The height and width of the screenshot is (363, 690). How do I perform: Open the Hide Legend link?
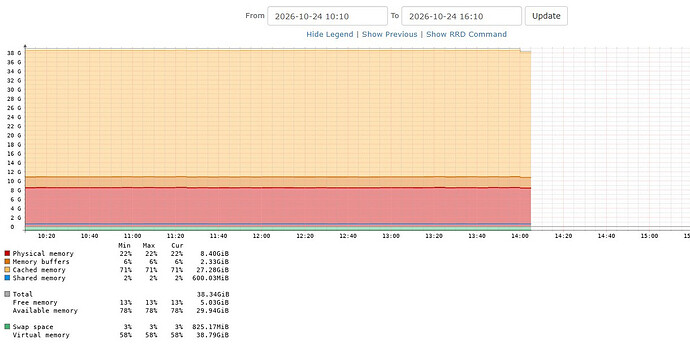[x=330, y=34]
